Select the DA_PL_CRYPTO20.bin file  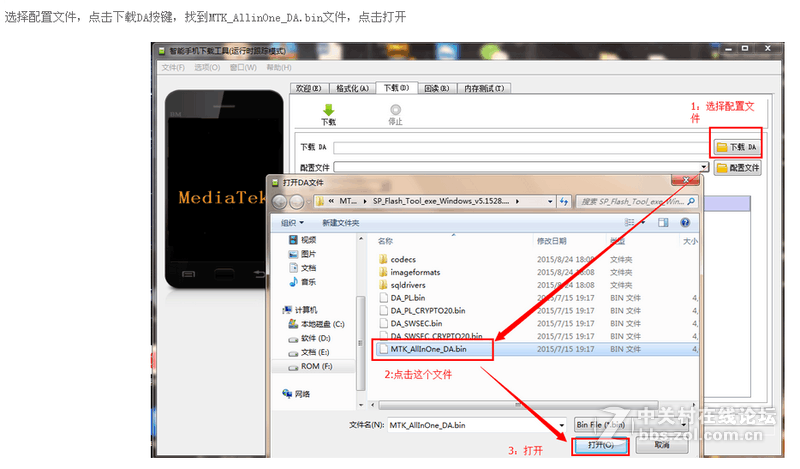tap(422, 311)
